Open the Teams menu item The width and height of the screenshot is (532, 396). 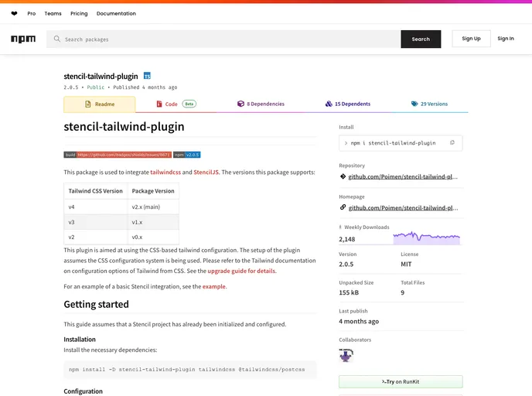[53, 14]
